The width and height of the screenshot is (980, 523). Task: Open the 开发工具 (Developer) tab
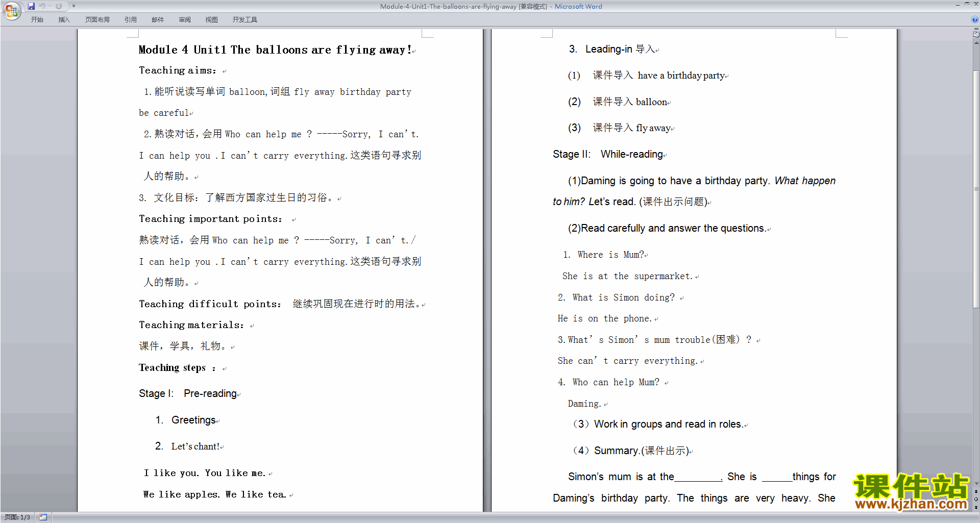(244, 20)
